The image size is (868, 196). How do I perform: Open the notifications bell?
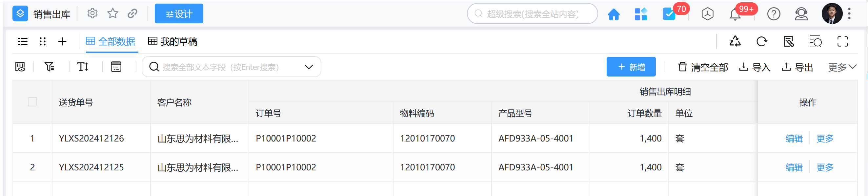[735, 14]
